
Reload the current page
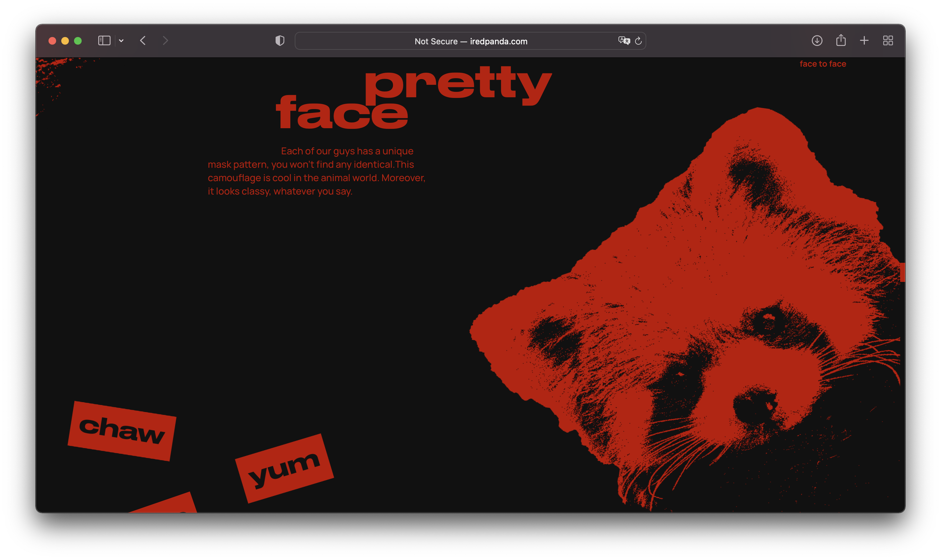[x=638, y=41]
